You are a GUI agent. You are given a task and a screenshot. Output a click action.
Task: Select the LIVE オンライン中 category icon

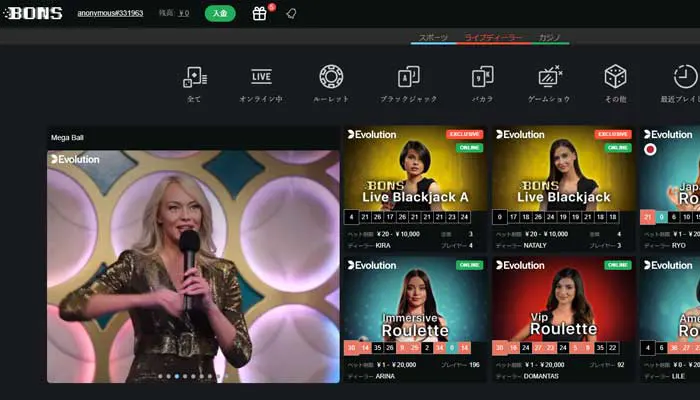(x=261, y=76)
